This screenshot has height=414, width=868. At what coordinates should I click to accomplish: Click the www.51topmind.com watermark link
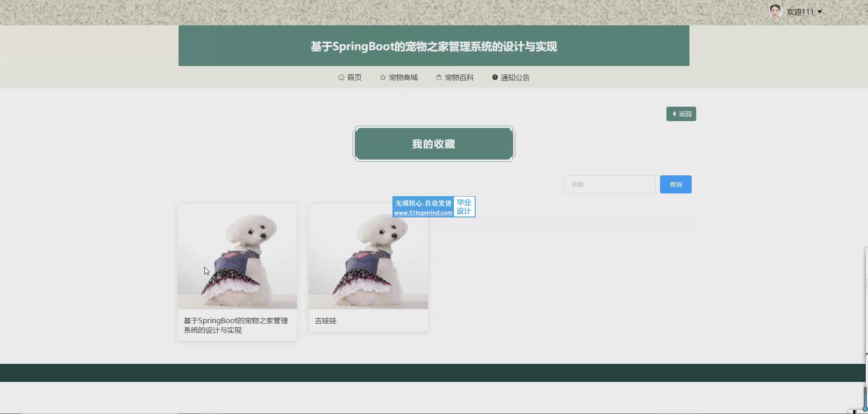(x=423, y=212)
